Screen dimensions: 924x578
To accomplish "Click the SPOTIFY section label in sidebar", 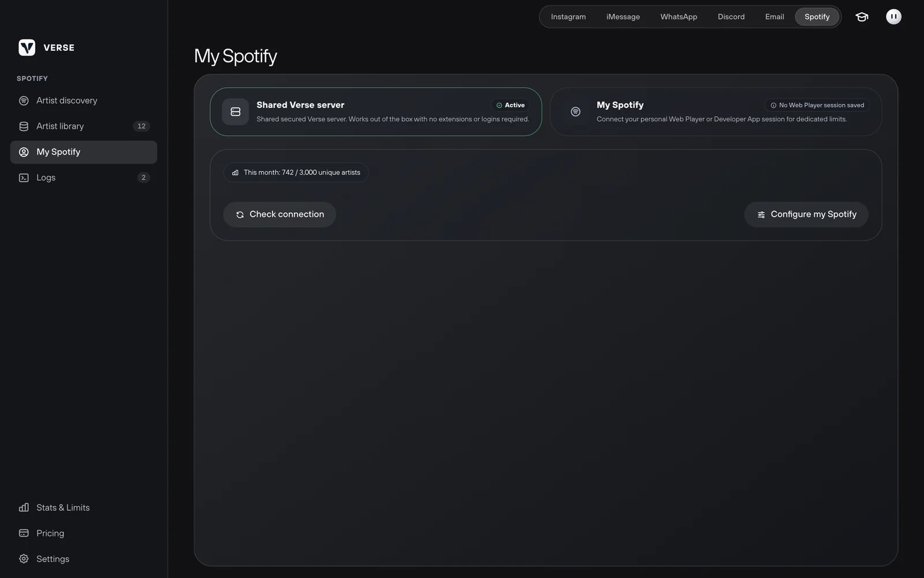I will click(x=32, y=79).
